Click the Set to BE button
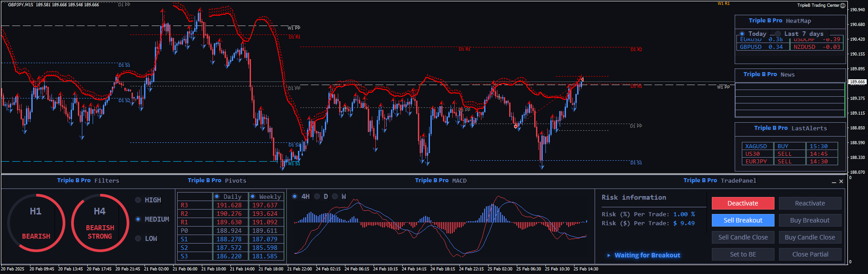868x274 pixels. coord(743,254)
